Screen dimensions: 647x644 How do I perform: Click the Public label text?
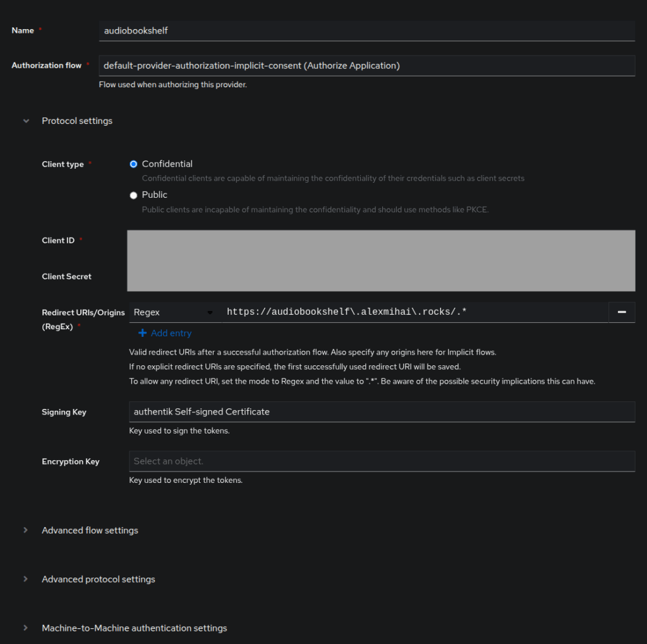[x=154, y=195]
